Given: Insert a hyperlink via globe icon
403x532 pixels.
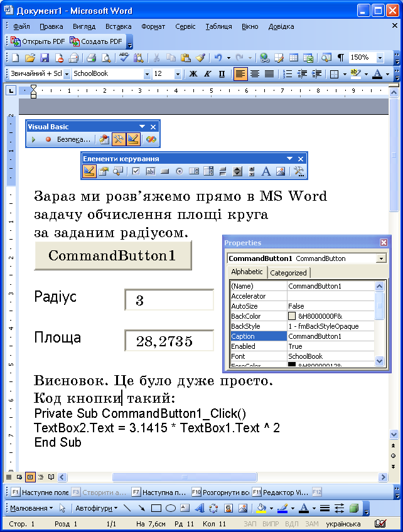Looking at the screenshot, I should 264,58.
